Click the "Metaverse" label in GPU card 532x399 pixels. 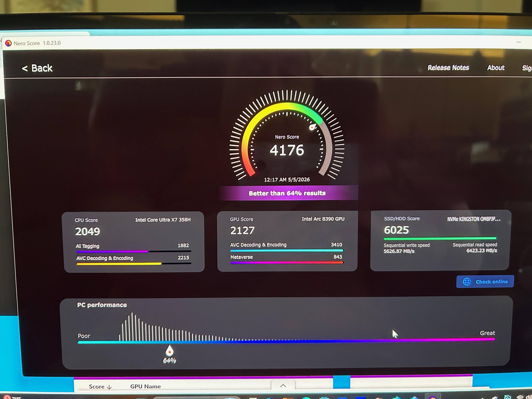[241, 257]
